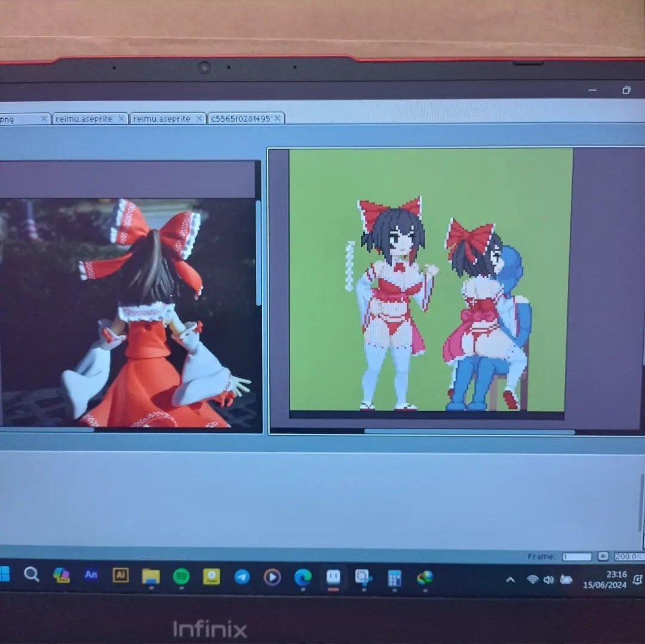This screenshot has height=644, width=645.
Task: Open File Explorer from the taskbar
Action: (x=150, y=577)
